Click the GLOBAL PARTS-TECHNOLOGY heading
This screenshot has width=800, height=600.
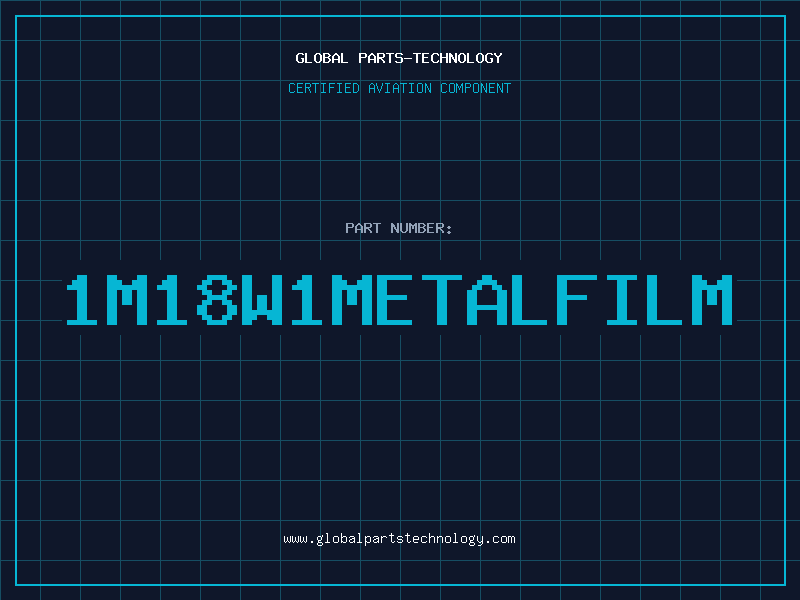399,58
